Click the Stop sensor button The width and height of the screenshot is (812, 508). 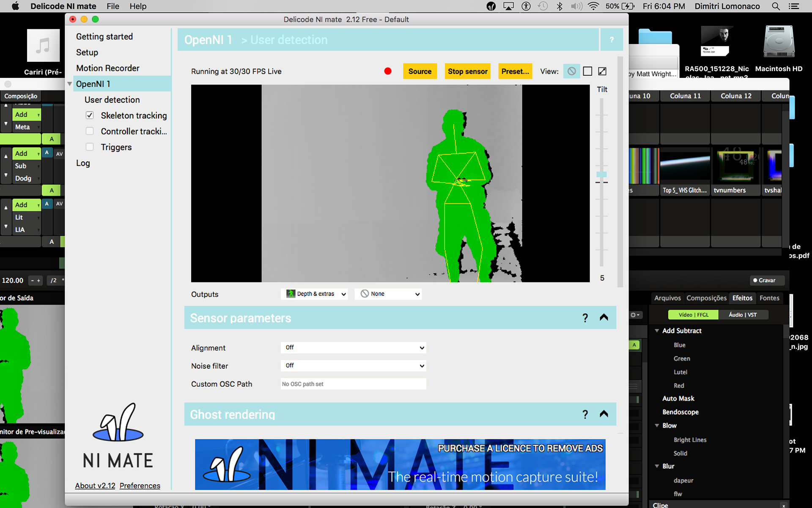click(467, 71)
